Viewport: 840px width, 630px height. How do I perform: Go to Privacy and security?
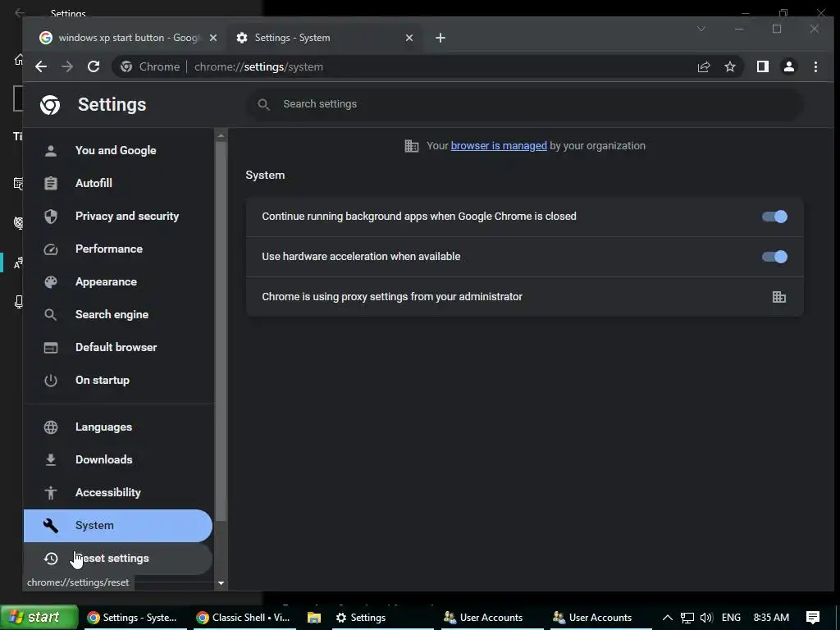pos(118,216)
